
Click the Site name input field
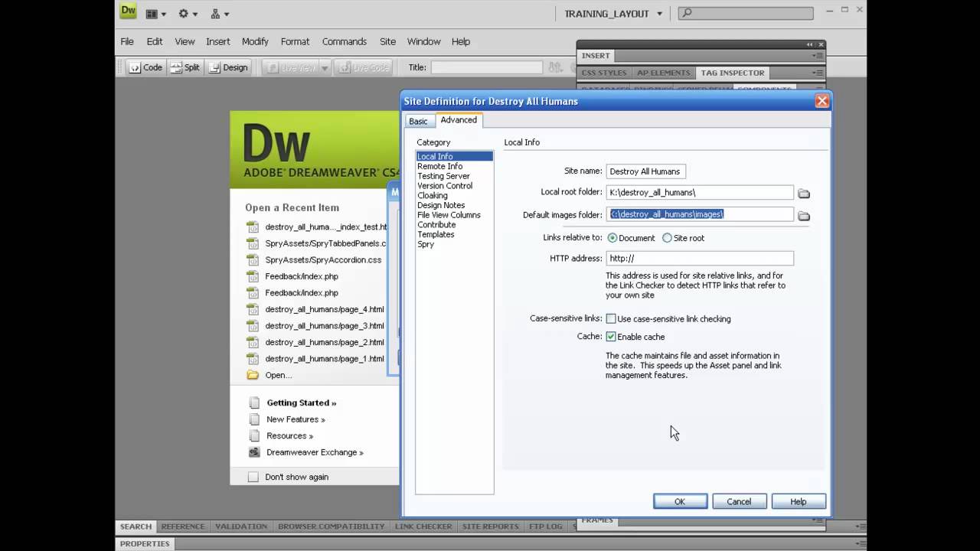(646, 171)
